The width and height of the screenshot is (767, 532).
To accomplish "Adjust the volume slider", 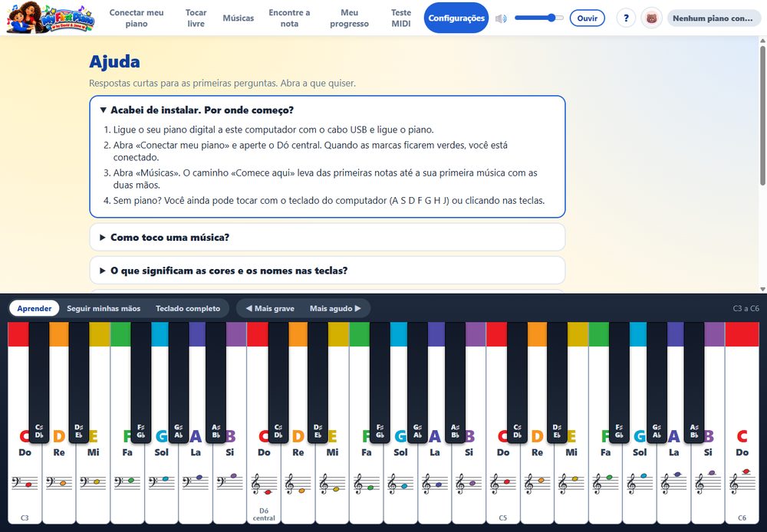I will click(539, 18).
